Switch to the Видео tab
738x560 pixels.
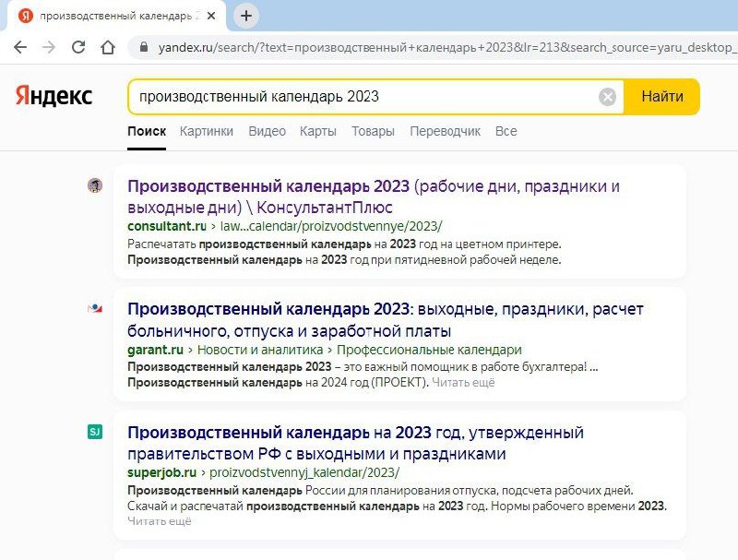(267, 131)
